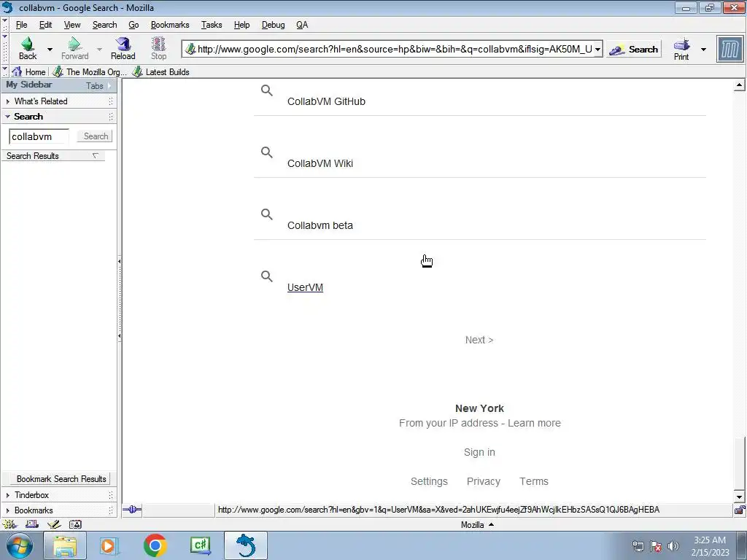Click the Home bookmark icon
Image resolution: width=747 pixels, height=560 pixels.
18,72
